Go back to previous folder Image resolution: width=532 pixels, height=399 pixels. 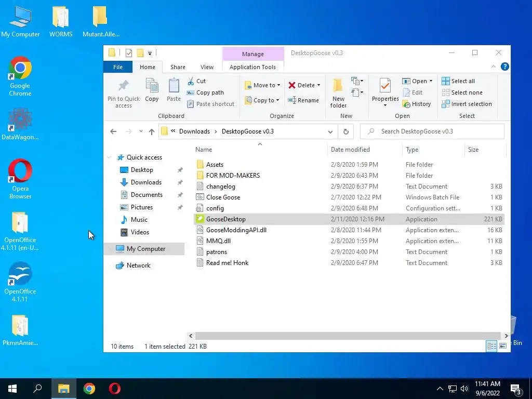tap(113, 131)
